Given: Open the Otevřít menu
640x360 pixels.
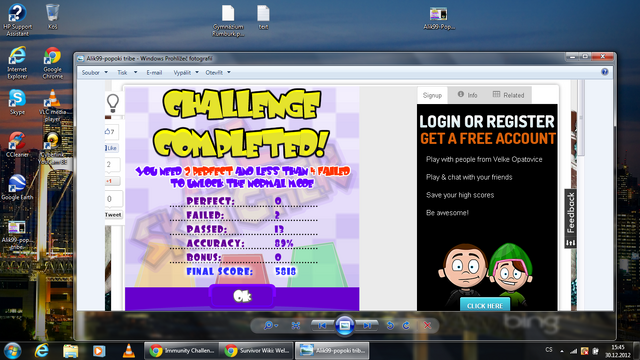Looking at the screenshot, I should pos(218,73).
